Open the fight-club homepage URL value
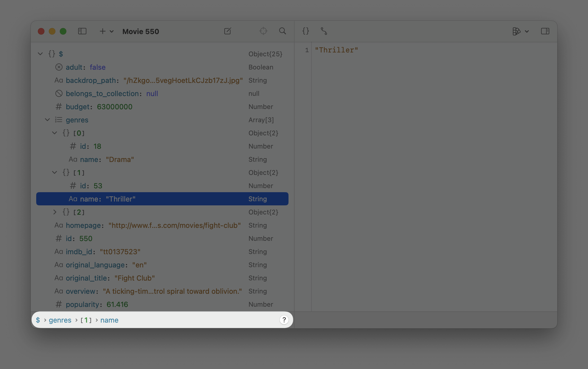The image size is (588, 369). (174, 225)
